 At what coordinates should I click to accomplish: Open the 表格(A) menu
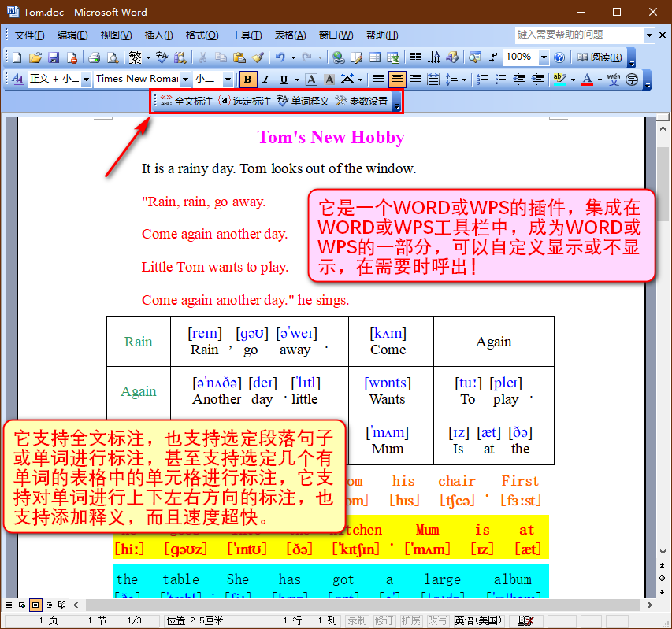290,35
